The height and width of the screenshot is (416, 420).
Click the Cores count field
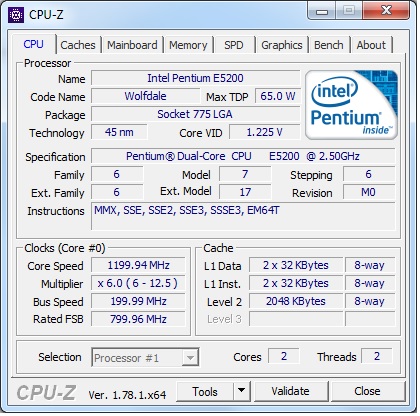point(284,356)
